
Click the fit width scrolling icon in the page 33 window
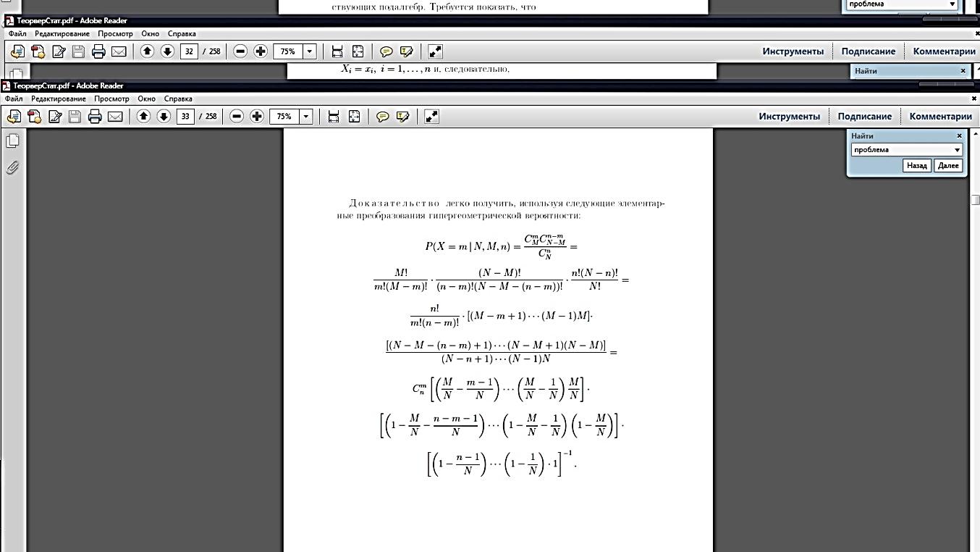[x=334, y=116]
